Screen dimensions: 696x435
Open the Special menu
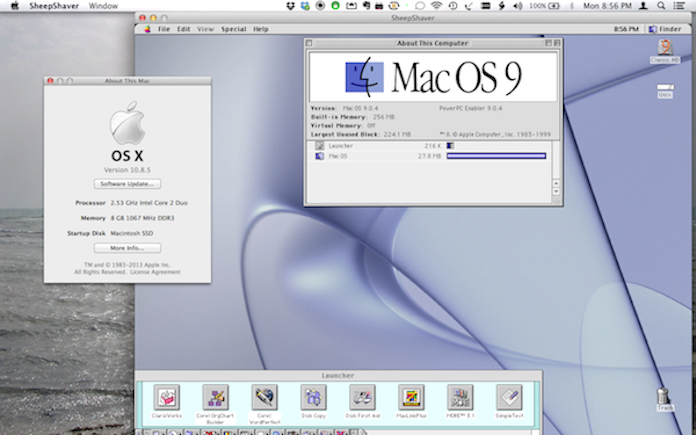(x=233, y=29)
